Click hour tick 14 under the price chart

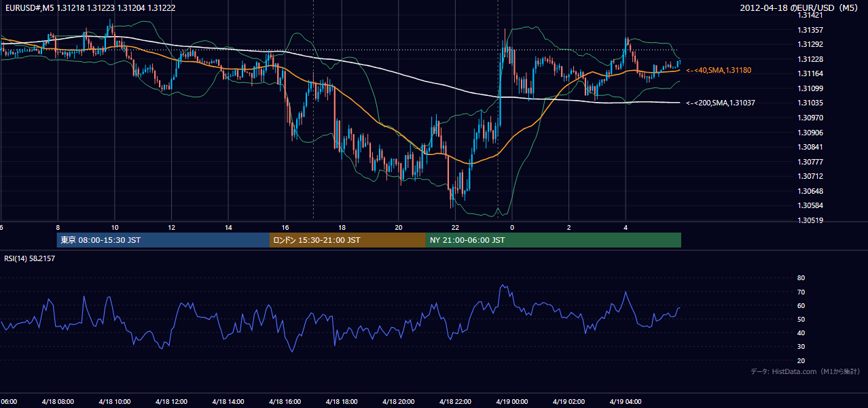pyautogui.click(x=228, y=228)
